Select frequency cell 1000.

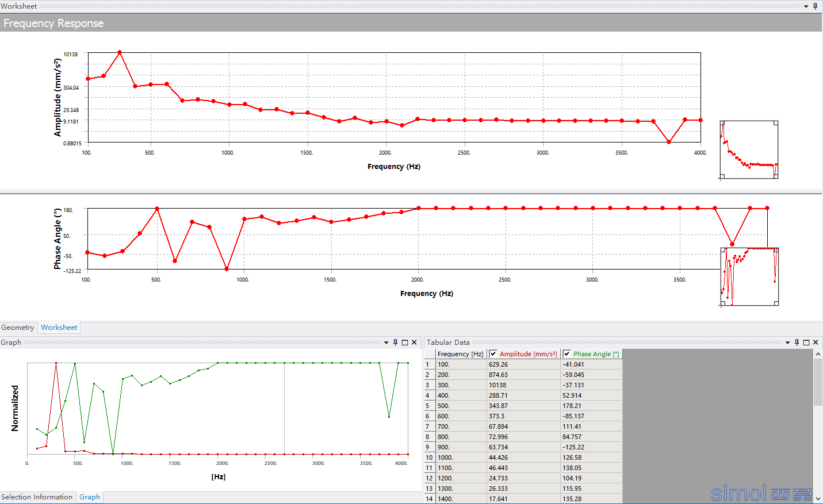[x=461, y=457]
